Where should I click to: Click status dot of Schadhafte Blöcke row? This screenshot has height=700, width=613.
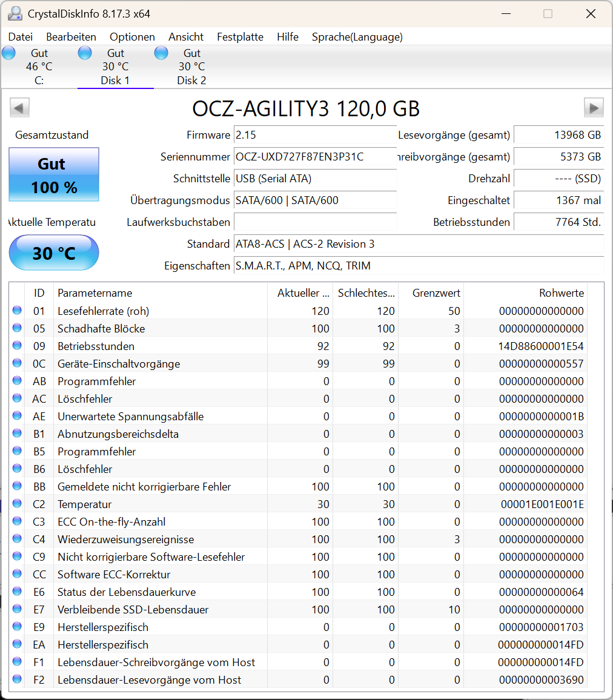[17, 328]
